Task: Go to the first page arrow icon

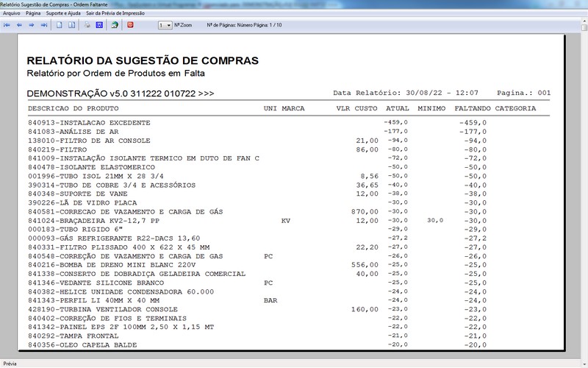Action: coord(7,25)
